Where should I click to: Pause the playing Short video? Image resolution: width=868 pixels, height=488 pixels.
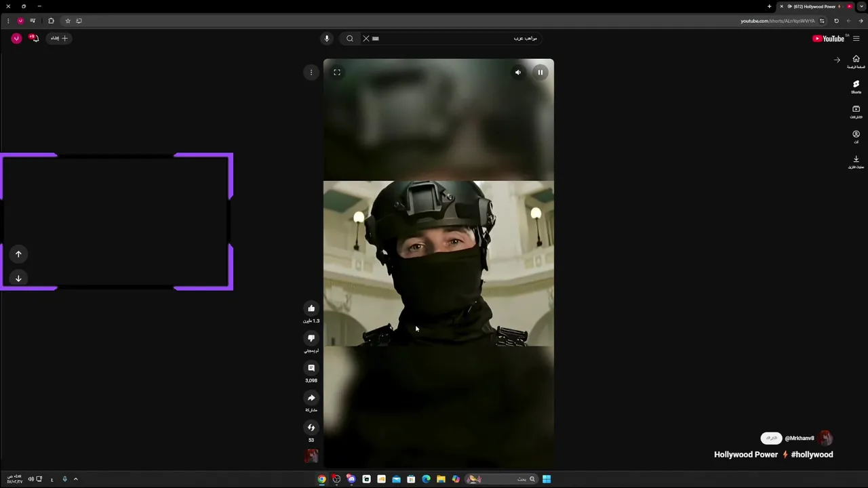click(540, 72)
